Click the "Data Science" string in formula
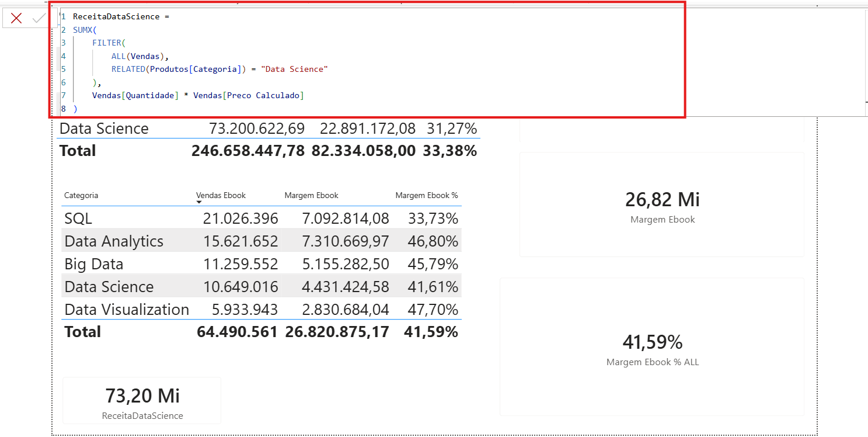 [x=295, y=69]
